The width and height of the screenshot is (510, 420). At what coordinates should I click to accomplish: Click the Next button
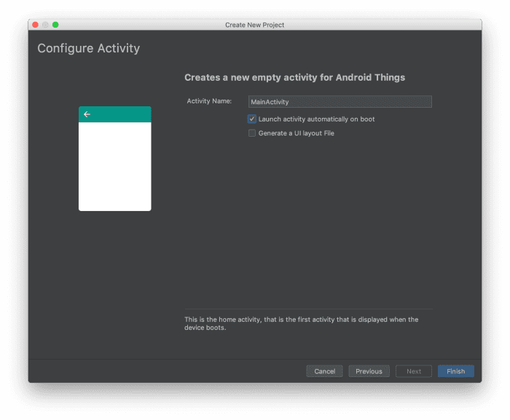point(414,371)
